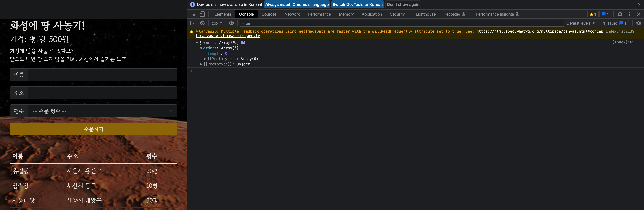This screenshot has height=210, width=644.
Task: Click the 홍길동 name cell
Action: tap(21, 171)
